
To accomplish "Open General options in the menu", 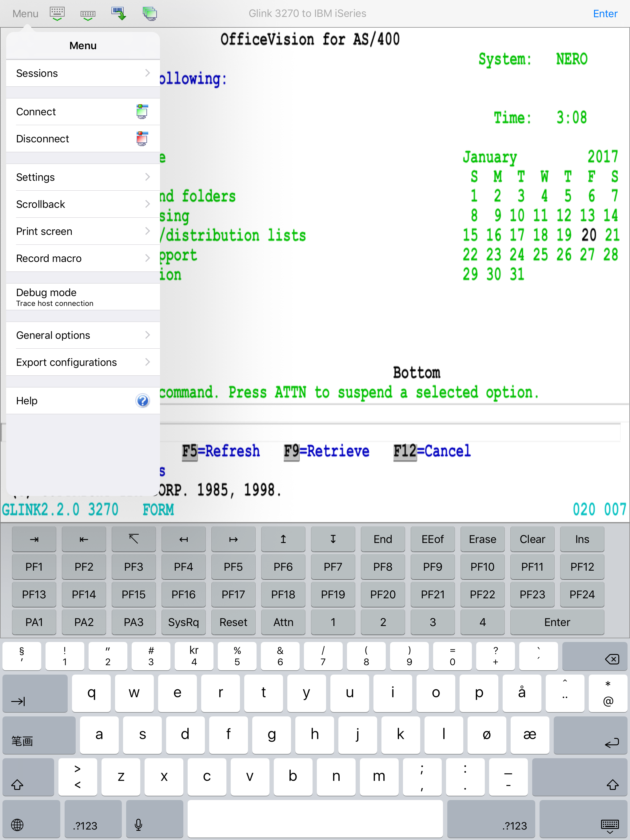I will point(83,335).
